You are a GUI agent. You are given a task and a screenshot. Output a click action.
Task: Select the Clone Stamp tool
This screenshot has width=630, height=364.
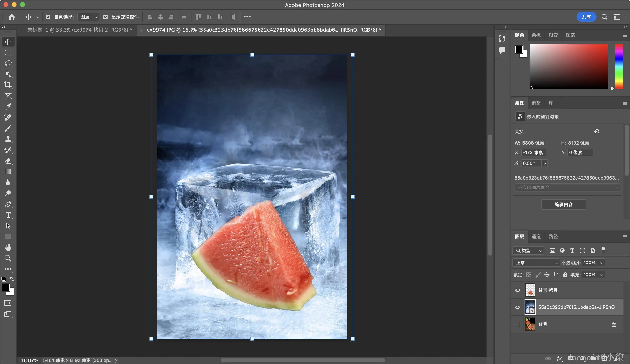pyautogui.click(x=8, y=139)
